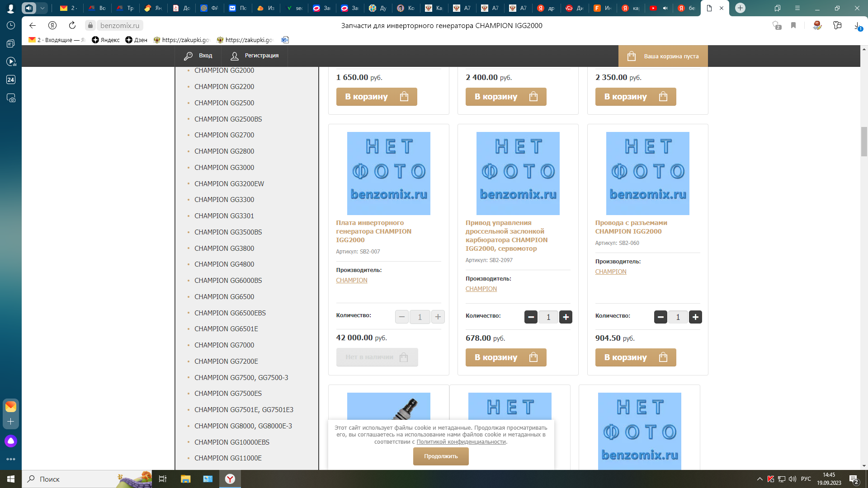Select CHAMPION GG6500EBS in the model list
Screen dimensions: 868x488
tap(230, 313)
